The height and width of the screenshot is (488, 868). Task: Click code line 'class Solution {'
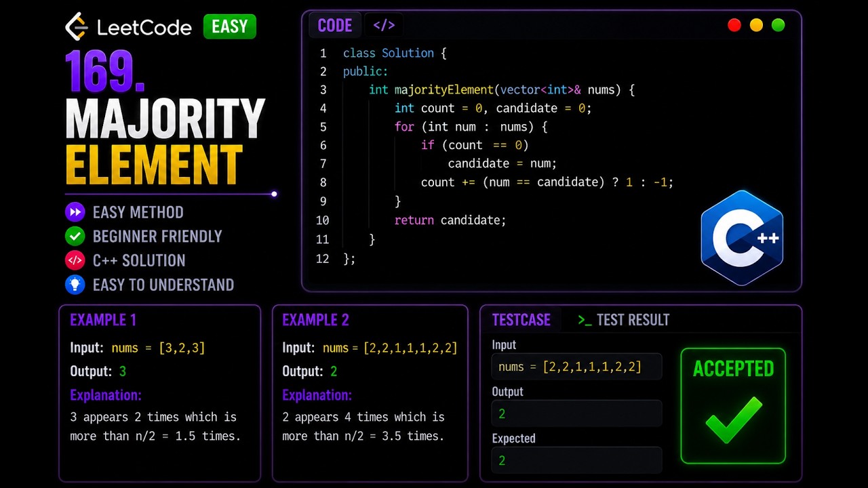[395, 53]
